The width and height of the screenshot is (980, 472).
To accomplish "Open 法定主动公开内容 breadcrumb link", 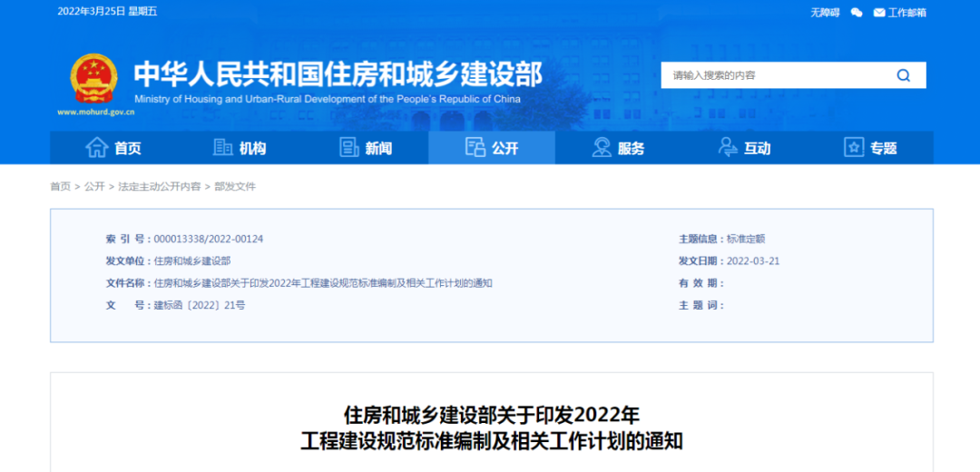I will click(159, 186).
